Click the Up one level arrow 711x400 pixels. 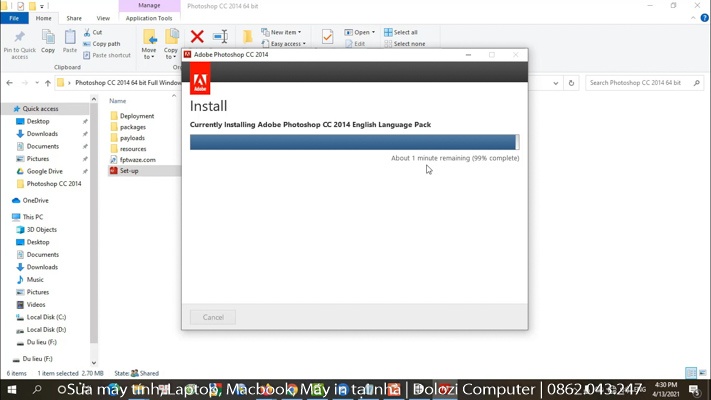(x=48, y=83)
